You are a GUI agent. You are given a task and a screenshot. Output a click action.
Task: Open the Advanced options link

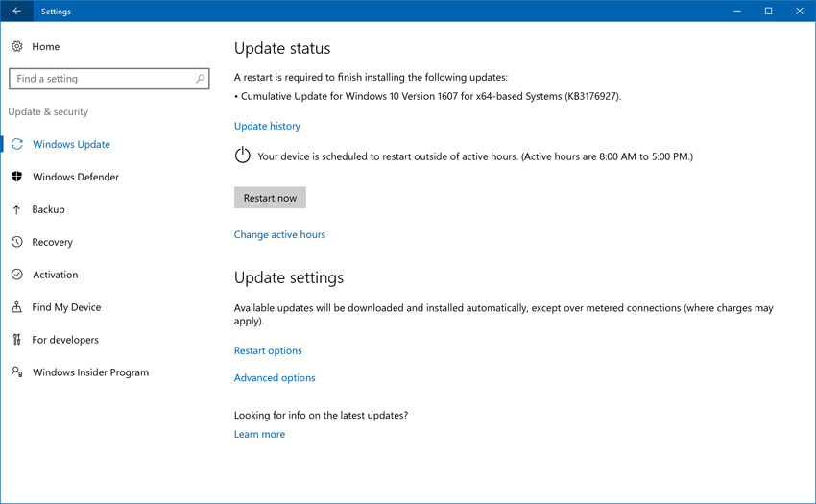275,378
